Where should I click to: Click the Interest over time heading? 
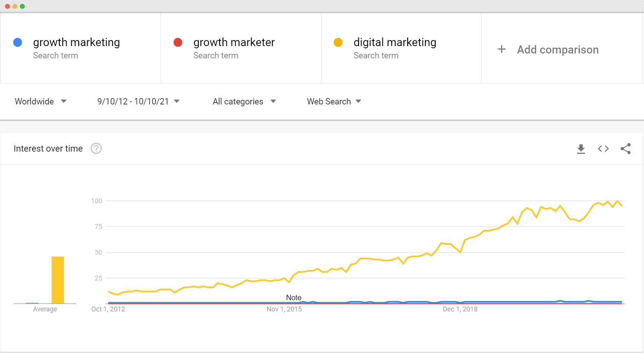[48, 149]
